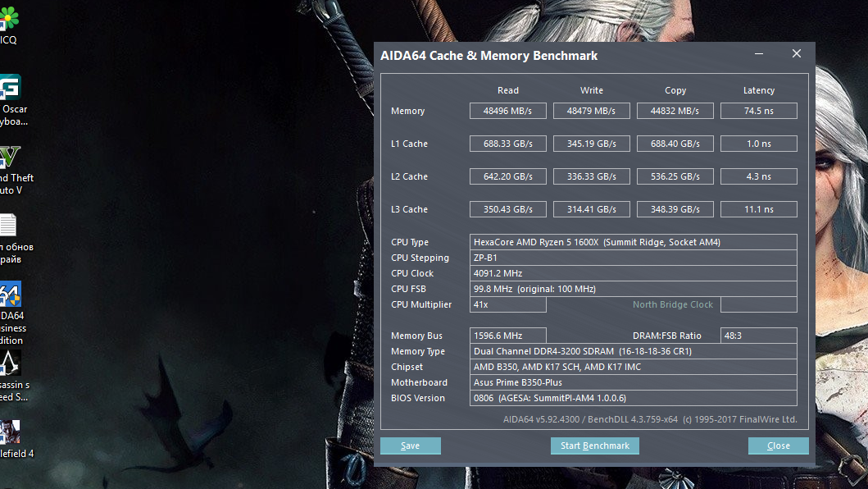Select L3 Cache Latency 11.1 ns

tap(758, 209)
